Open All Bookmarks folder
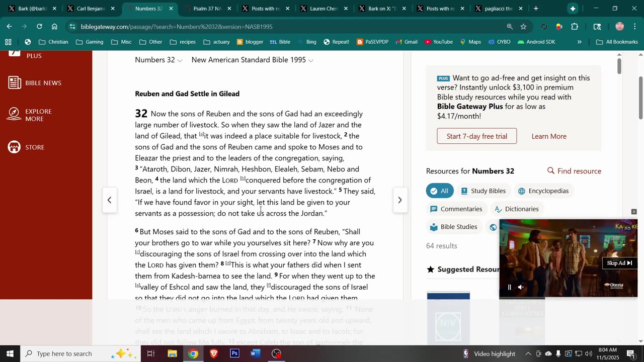The height and width of the screenshot is (362, 644). [617, 42]
